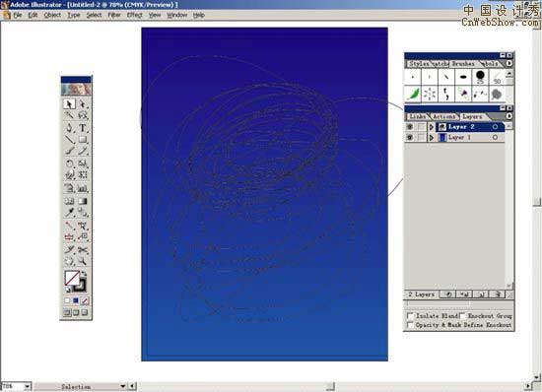Activate the Zoom magnifier tool

point(82,261)
